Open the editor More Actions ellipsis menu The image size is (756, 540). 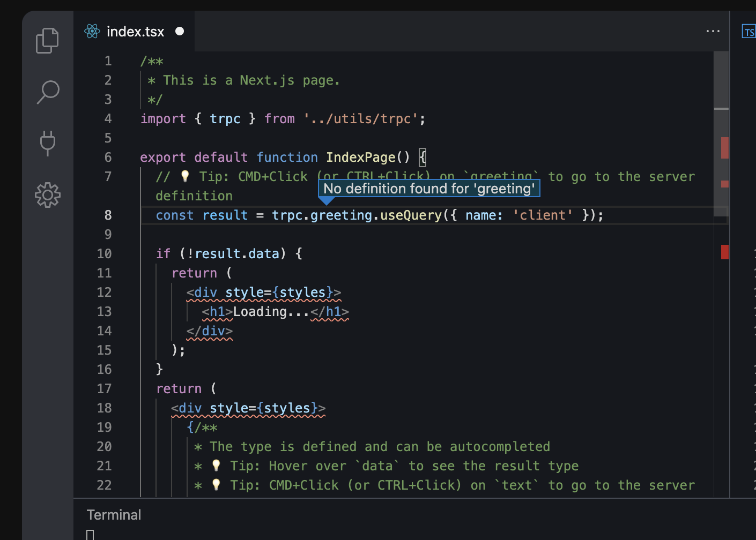coord(713,31)
